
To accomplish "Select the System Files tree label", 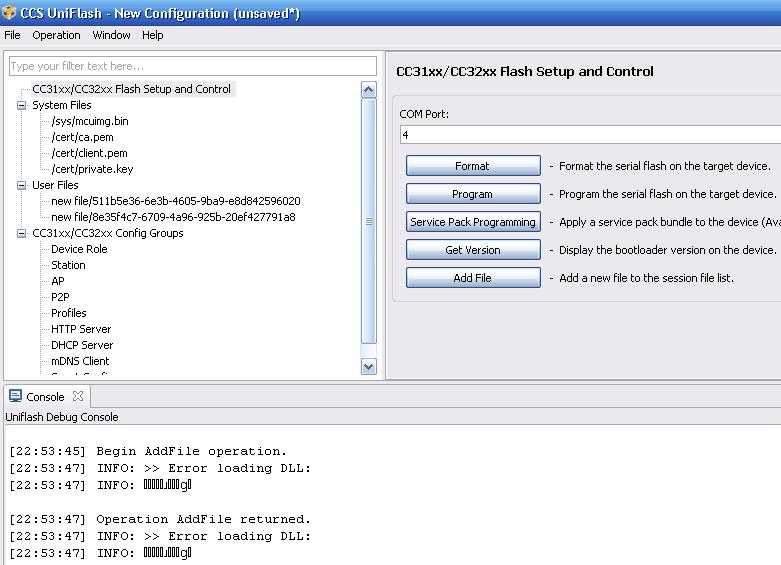I will click(x=62, y=105).
